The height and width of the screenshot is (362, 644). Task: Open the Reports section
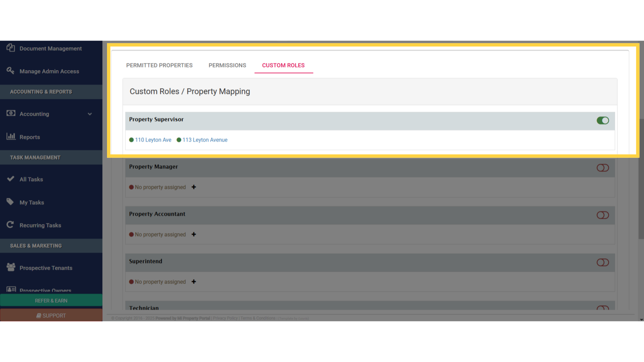click(x=30, y=137)
